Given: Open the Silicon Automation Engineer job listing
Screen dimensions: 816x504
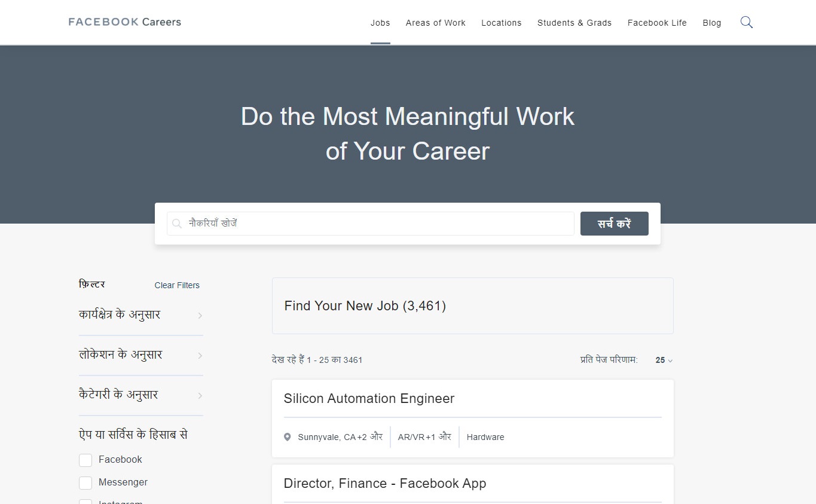Looking at the screenshot, I should (369, 399).
